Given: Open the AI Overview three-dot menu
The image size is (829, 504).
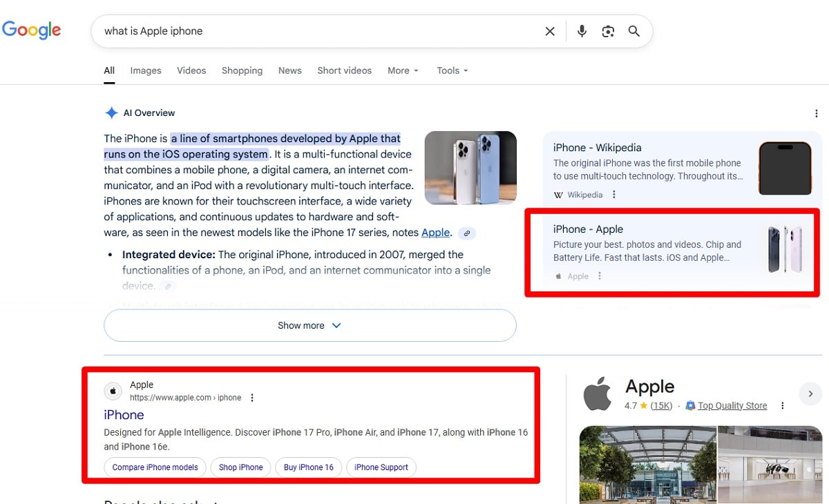Looking at the screenshot, I should (816, 113).
